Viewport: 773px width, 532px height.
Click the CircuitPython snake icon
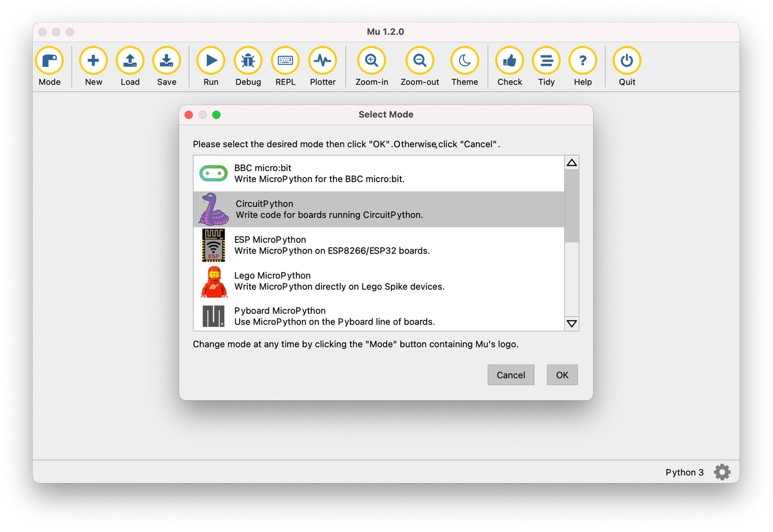[213, 209]
